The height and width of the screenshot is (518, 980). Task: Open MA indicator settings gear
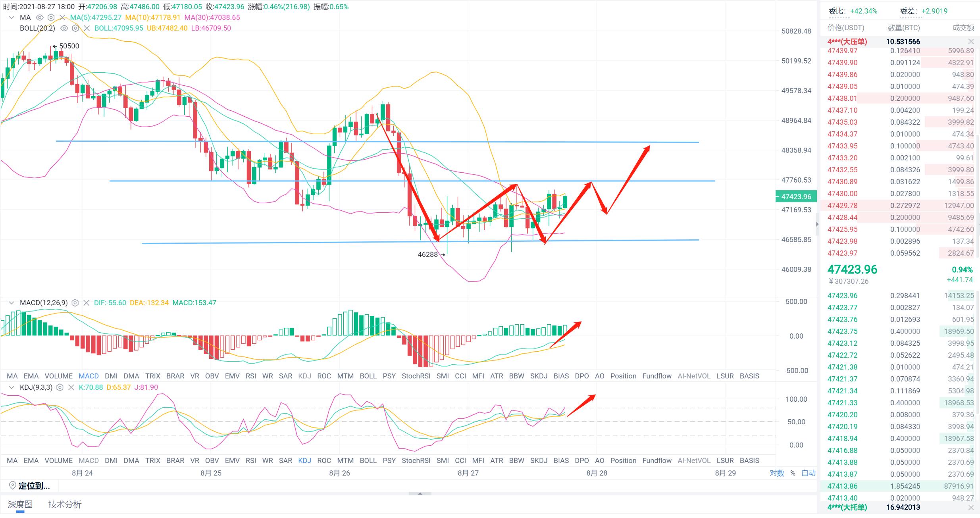coord(51,17)
